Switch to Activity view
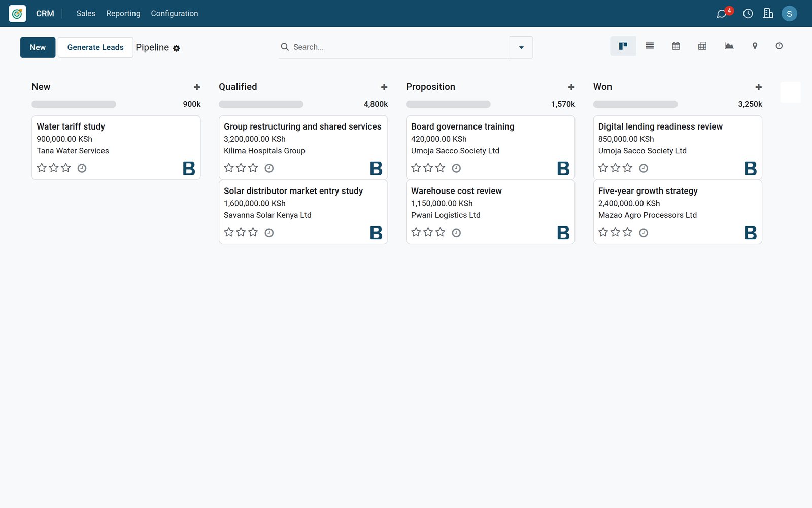 click(779, 46)
